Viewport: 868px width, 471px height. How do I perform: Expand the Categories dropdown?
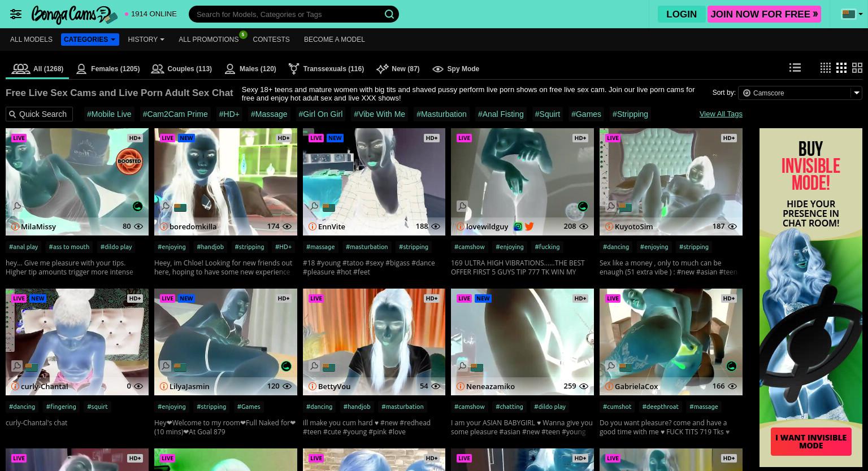coord(90,40)
